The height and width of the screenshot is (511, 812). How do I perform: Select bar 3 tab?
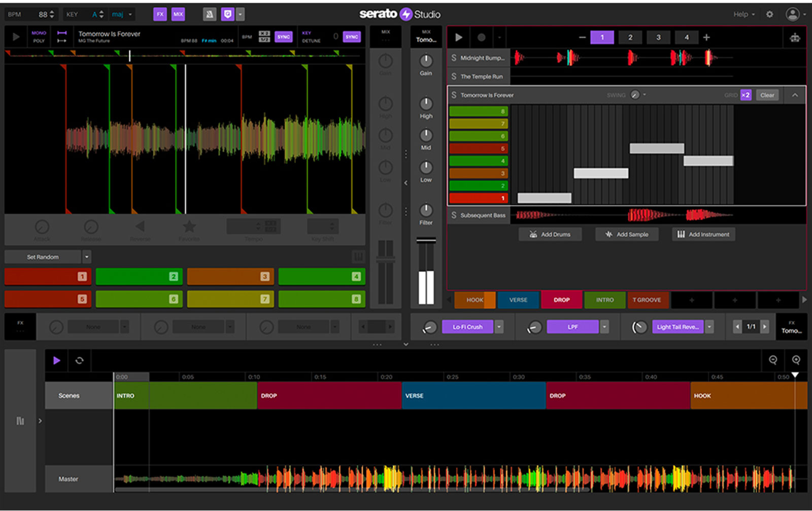(x=659, y=37)
